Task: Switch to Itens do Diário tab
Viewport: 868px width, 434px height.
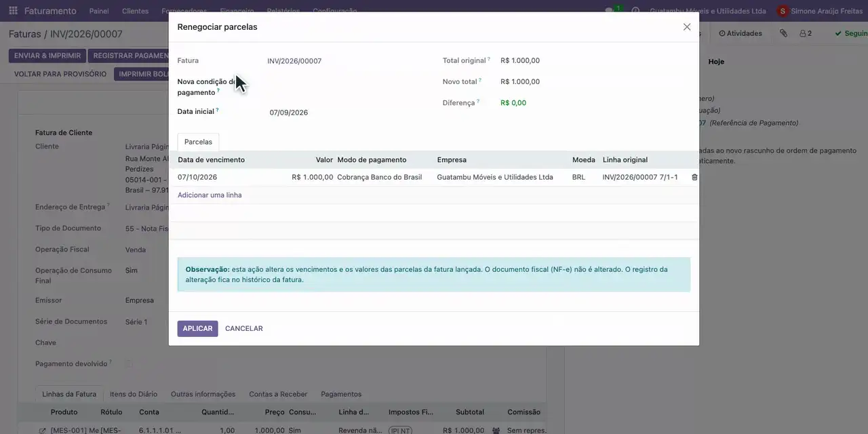Action: click(134, 394)
